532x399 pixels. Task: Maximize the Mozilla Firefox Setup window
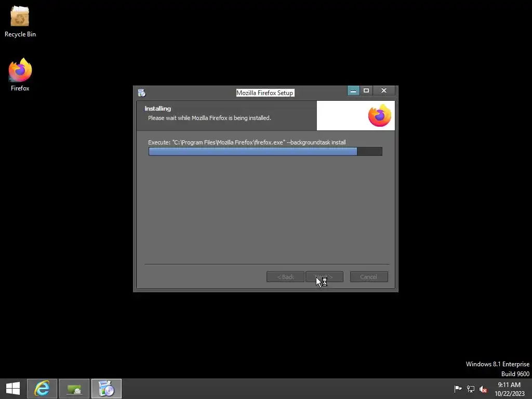pyautogui.click(x=366, y=90)
